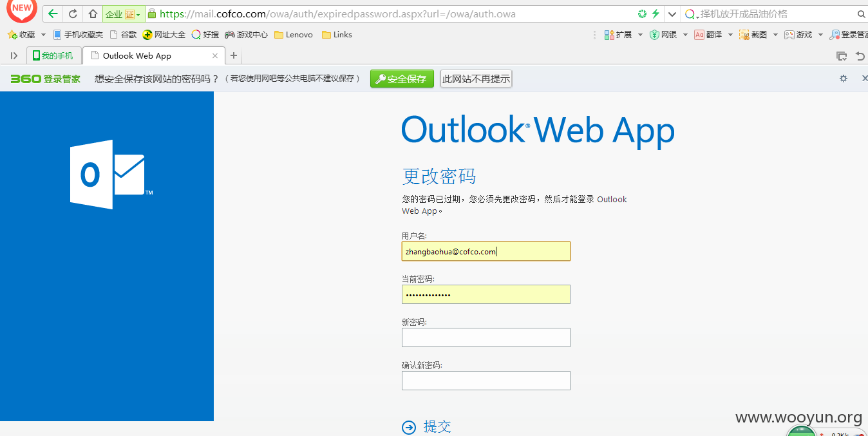Image resolution: width=868 pixels, height=436 pixels.
Task: Click the 翻译 translate icon
Action: (699, 35)
